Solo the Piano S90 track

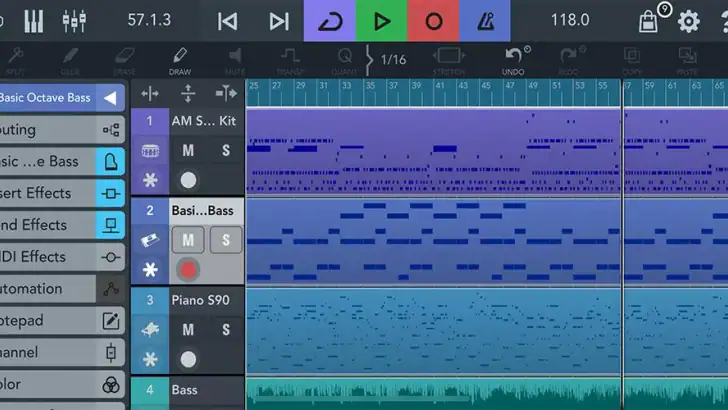point(226,330)
